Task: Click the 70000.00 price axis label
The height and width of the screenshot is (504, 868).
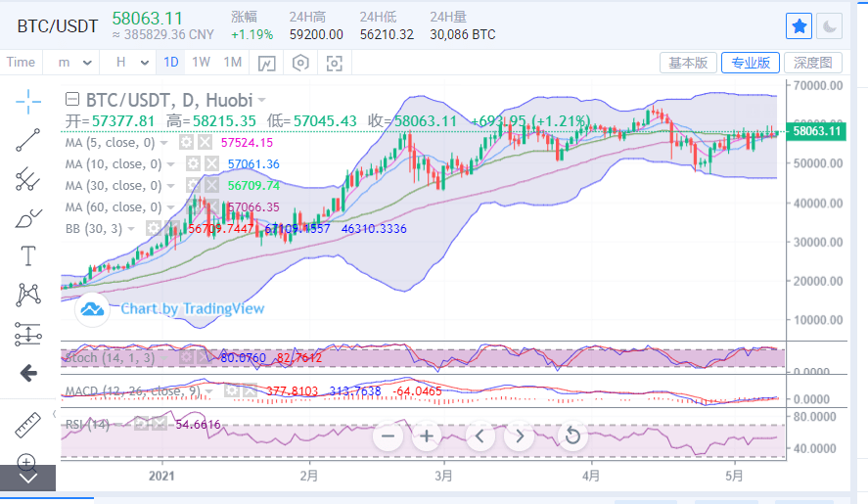Action: click(x=818, y=85)
